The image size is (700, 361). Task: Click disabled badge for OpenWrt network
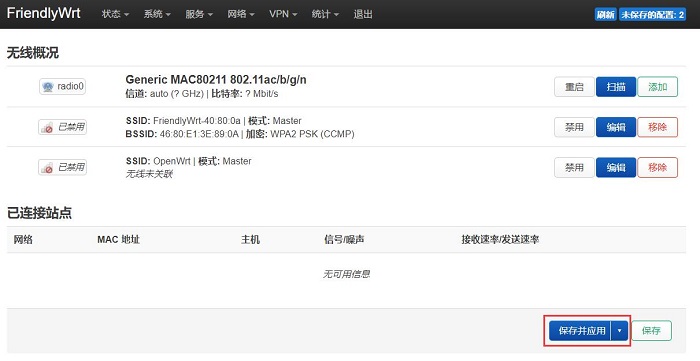[62, 167]
